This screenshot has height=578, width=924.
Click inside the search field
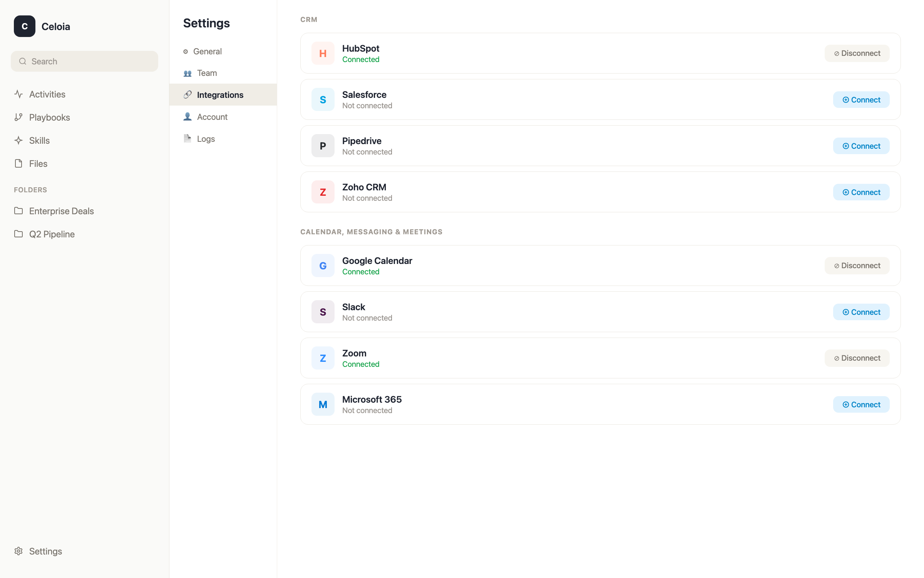tap(84, 61)
